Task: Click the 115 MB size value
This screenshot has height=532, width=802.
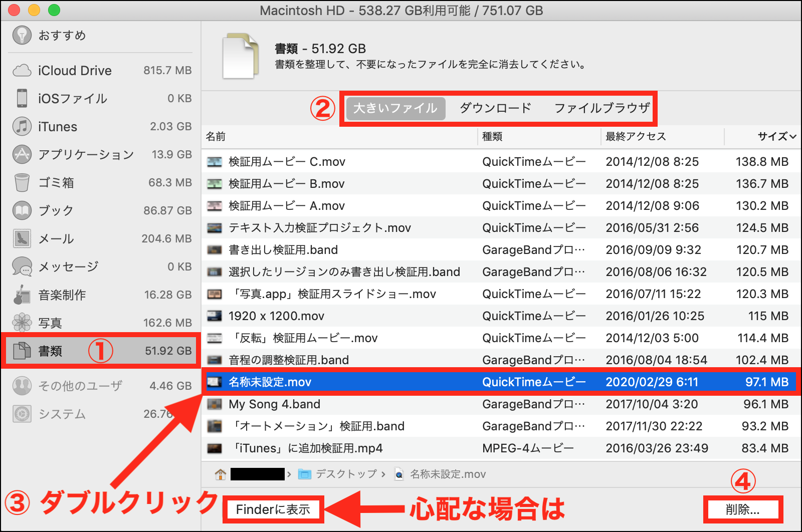Action: (768, 316)
